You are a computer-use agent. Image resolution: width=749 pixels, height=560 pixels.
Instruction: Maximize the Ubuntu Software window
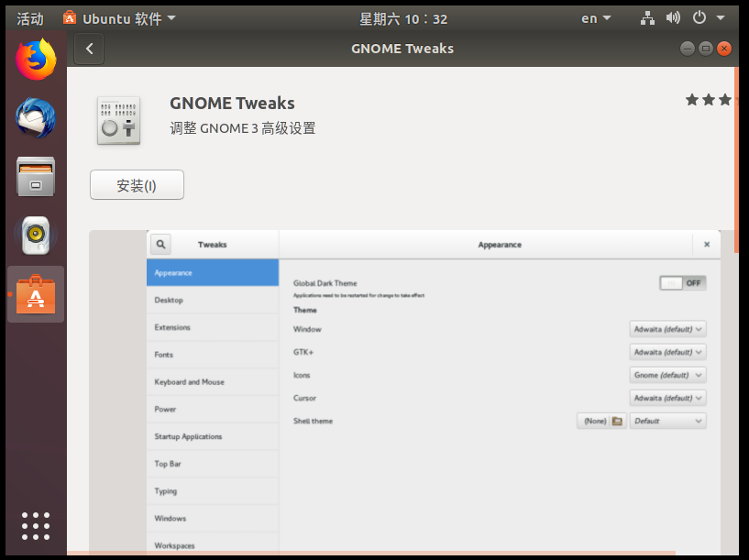click(x=706, y=49)
